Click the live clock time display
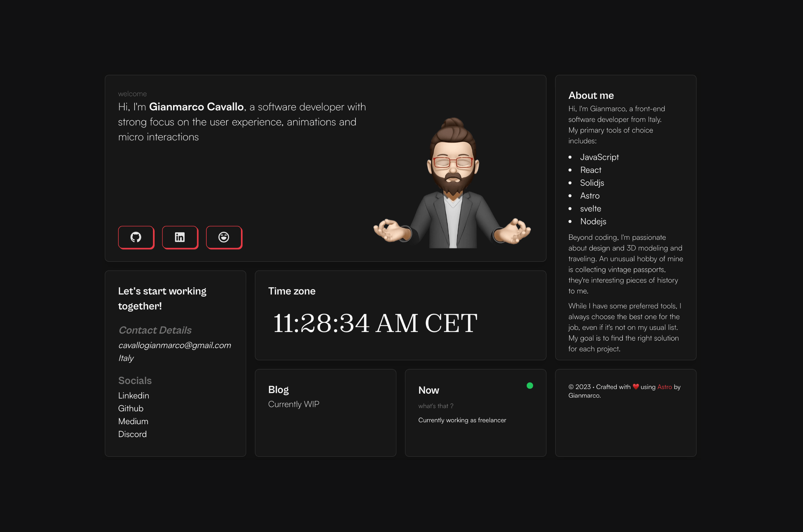 coord(375,323)
